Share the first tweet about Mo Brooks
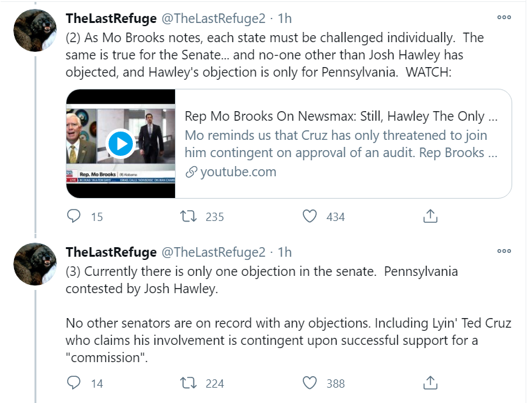 [x=430, y=217]
